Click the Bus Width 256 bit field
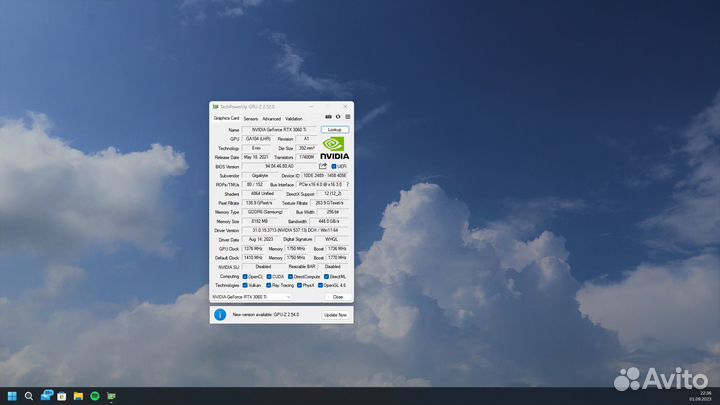 (333, 212)
